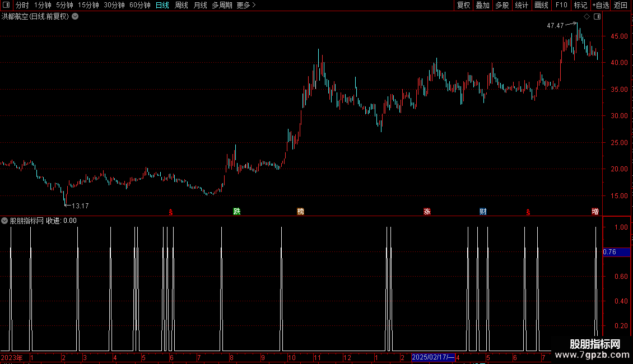
Task: Open the 多周期 multi-period view
Action: click(222, 5)
